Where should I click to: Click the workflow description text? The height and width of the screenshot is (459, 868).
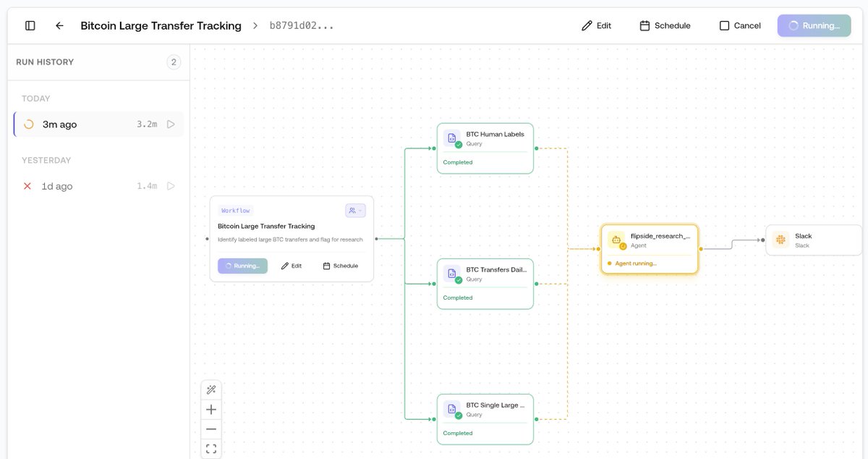(290, 240)
